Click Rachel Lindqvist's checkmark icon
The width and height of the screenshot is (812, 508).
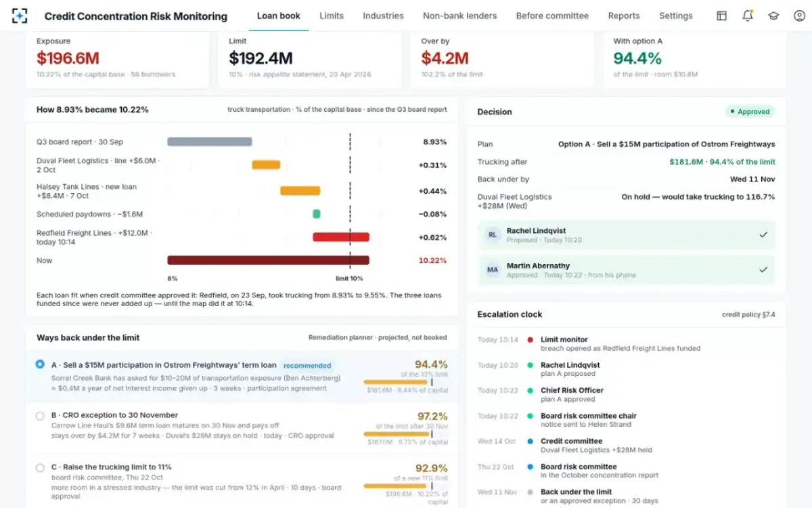tap(763, 234)
